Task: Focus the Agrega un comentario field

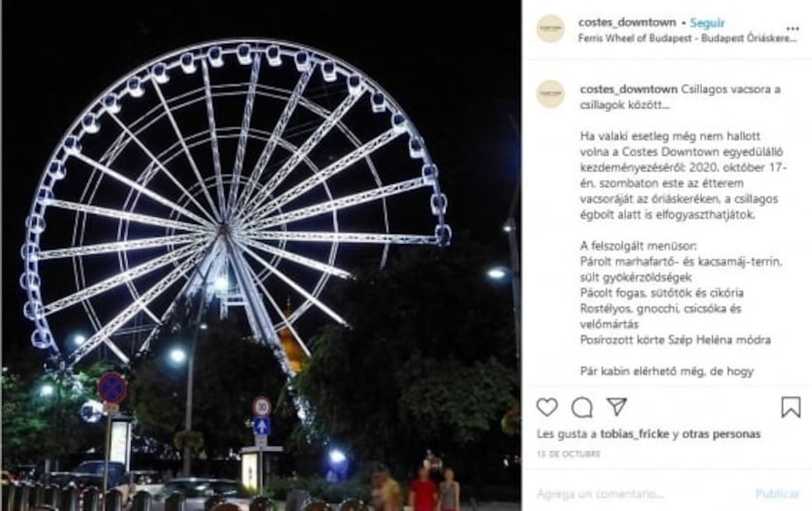Action: [642, 494]
